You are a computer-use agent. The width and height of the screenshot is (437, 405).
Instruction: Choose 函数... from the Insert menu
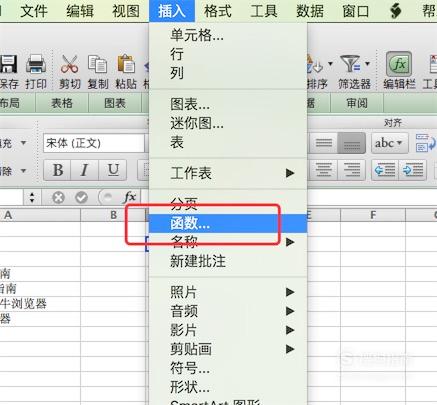click(x=228, y=223)
